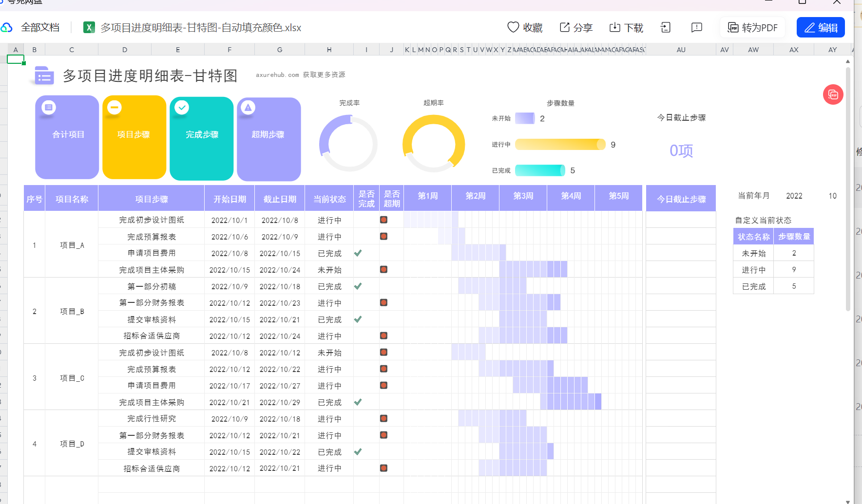The image size is (862, 504).
Task: Click overdue marker for 第一部分财务报表 2022/10/23 row
Action: 384,302
